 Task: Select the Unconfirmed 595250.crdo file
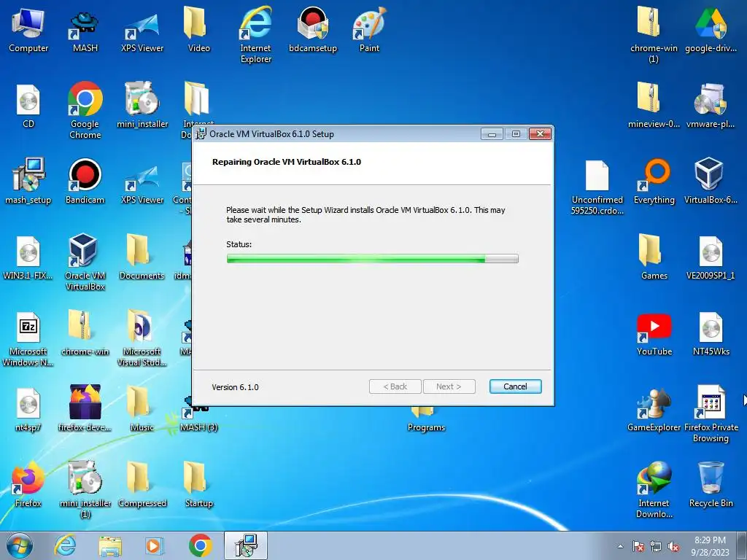[597, 187]
